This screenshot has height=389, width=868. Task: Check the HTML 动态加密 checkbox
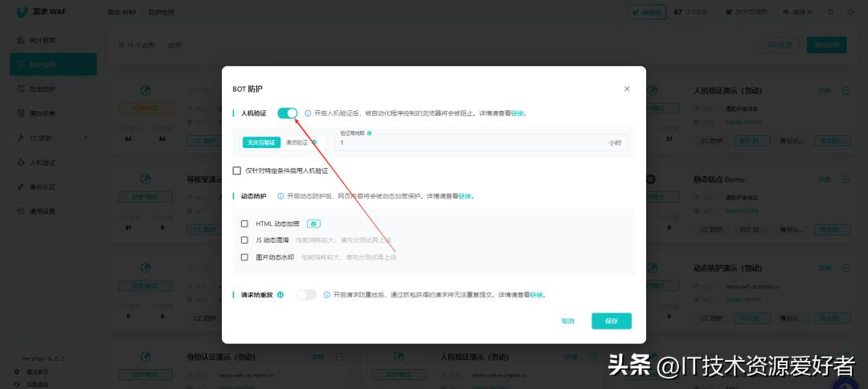tap(245, 223)
